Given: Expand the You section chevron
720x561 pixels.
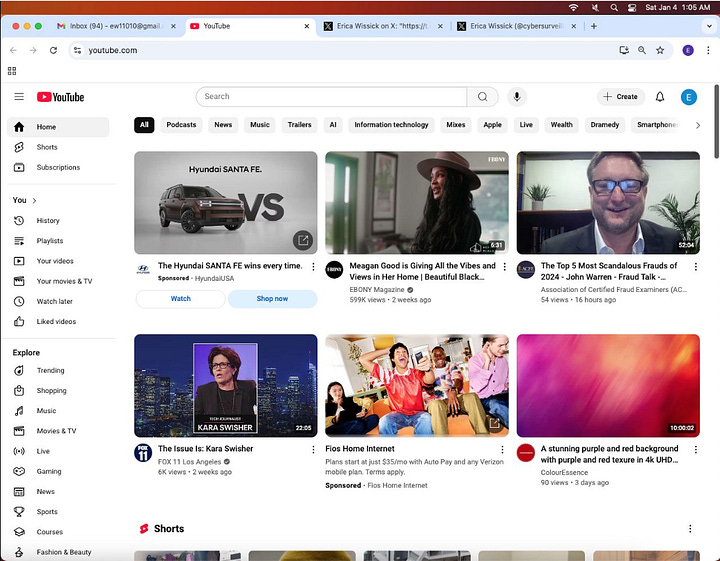Looking at the screenshot, I should [x=34, y=201].
